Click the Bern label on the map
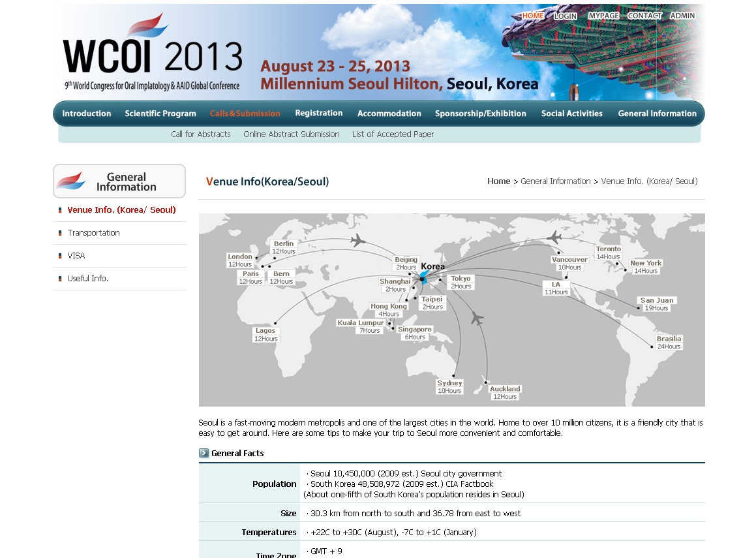Screen dimensions: 756x558 [282, 277]
